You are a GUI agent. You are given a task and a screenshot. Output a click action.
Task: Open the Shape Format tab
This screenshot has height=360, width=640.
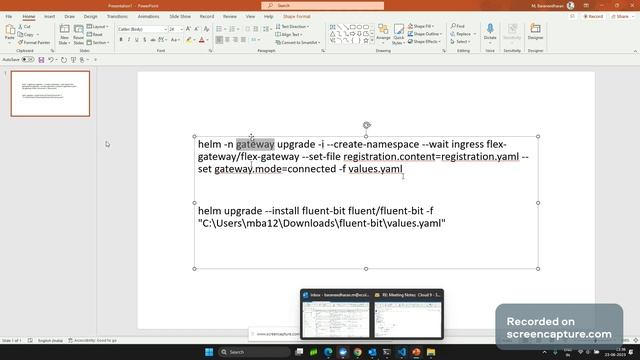[x=297, y=16]
